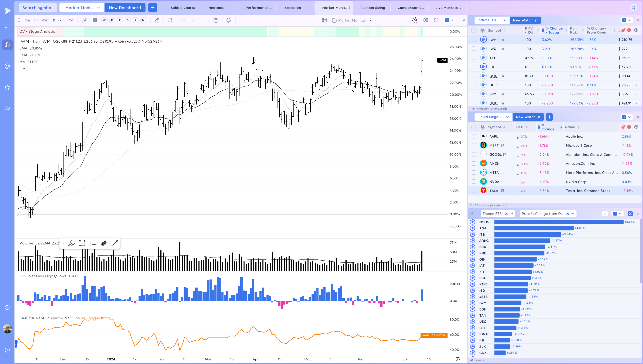Click the Search symbol field
This screenshot has width=643, height=364.
click(x=37, y=8)
